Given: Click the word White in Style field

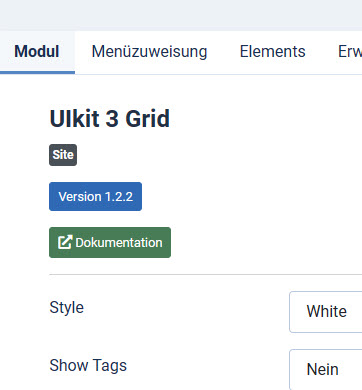Looking at the screenshot, I should 327,311.
